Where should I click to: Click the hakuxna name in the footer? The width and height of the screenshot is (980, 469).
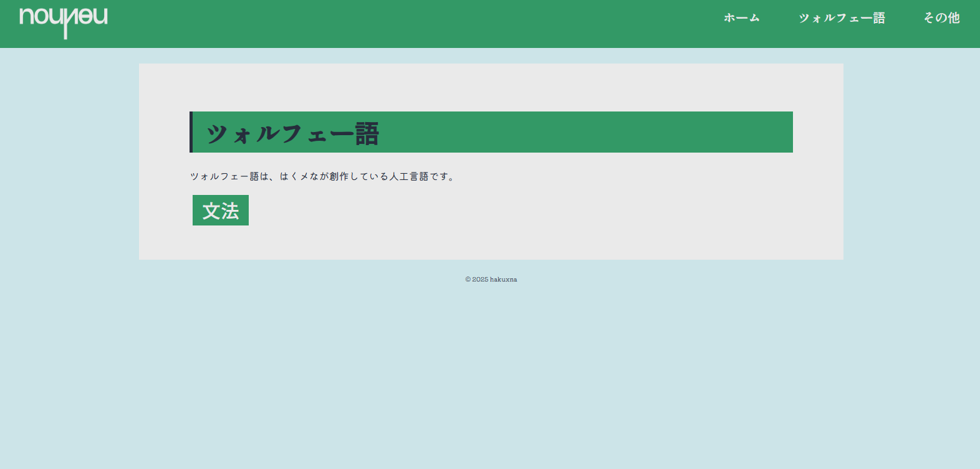pos(503,280)
